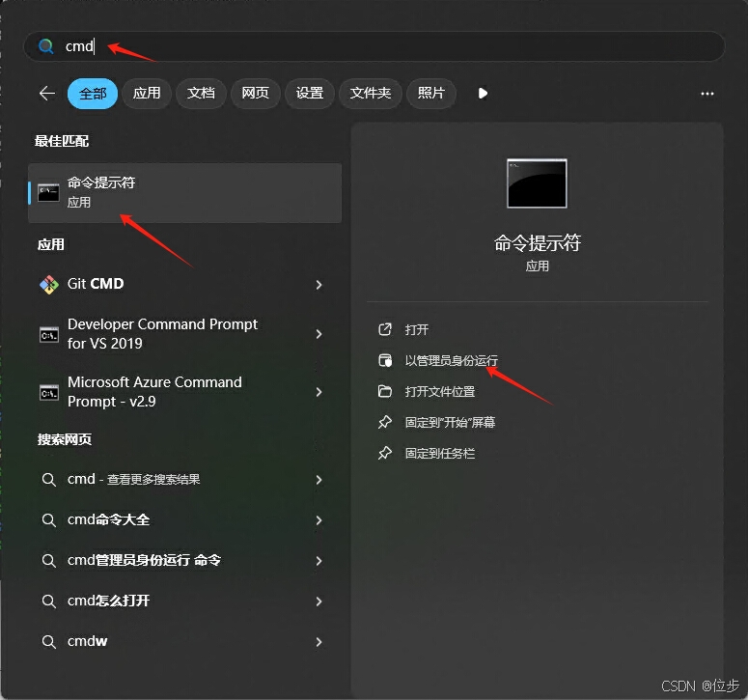This screenshot has width=748, height=700.
Task: Click search icon beside cmd命令大全
Action: click(48, 519)
